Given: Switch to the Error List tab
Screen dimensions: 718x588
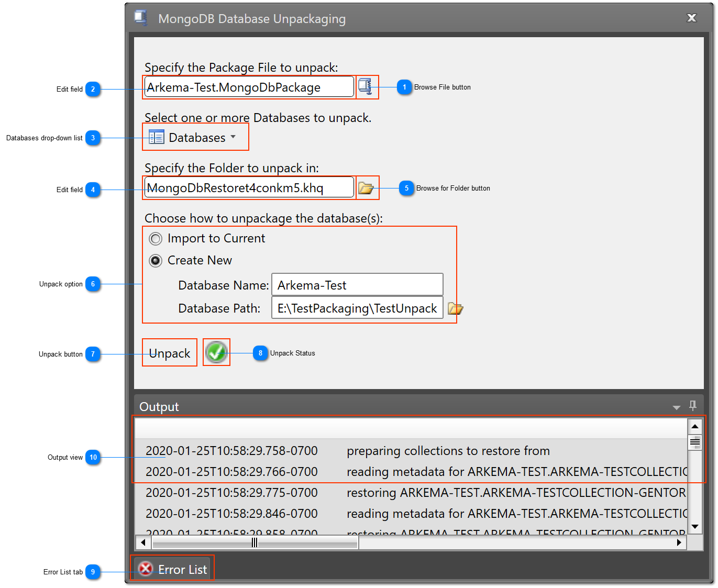Looking at the screenshot, I should [x=173, y=569].
